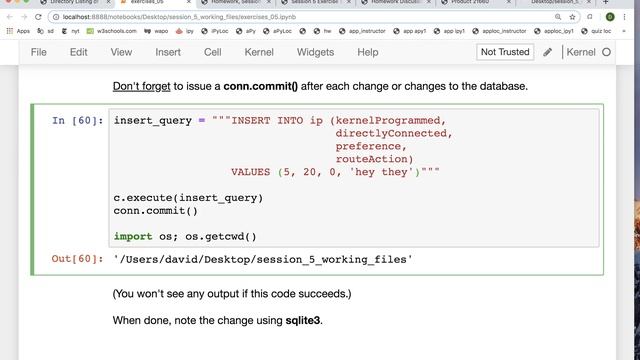Click the pencil edit icon near Not Trusted
Viewport: 640px width, 360px height.
pos(548,52)
